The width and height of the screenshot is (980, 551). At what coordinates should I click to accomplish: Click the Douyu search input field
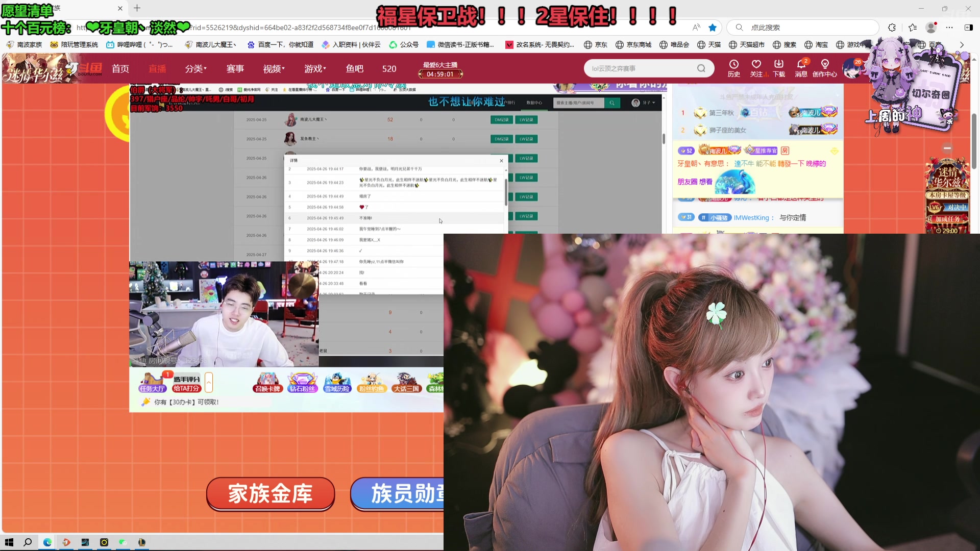(641, 68)
